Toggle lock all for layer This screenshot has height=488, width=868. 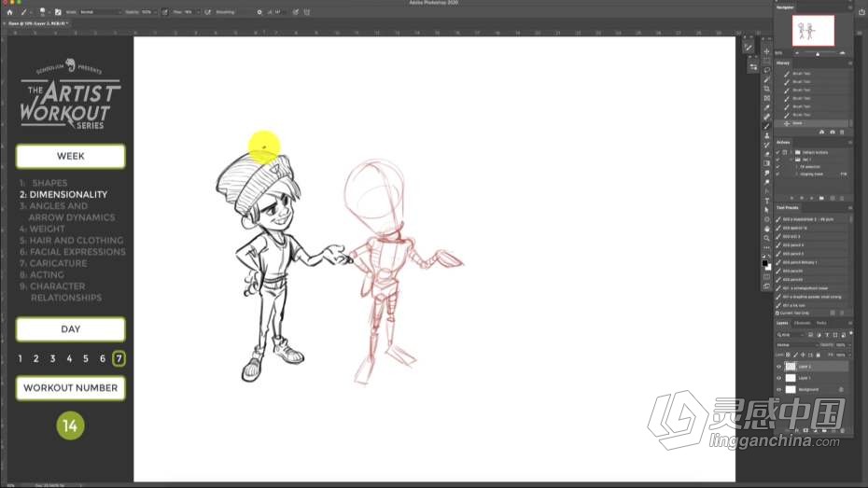pyautogui.click(x=819, y=355)
